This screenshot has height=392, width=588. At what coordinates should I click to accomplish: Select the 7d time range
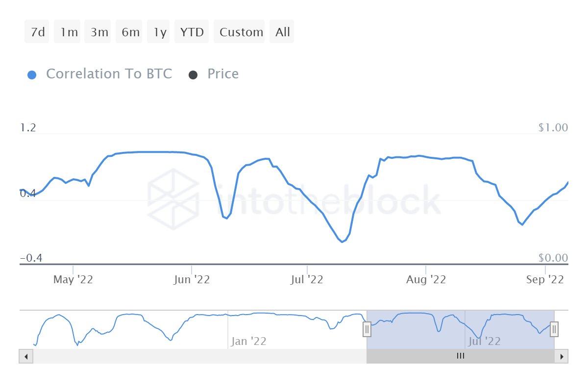tap(37, 32)
